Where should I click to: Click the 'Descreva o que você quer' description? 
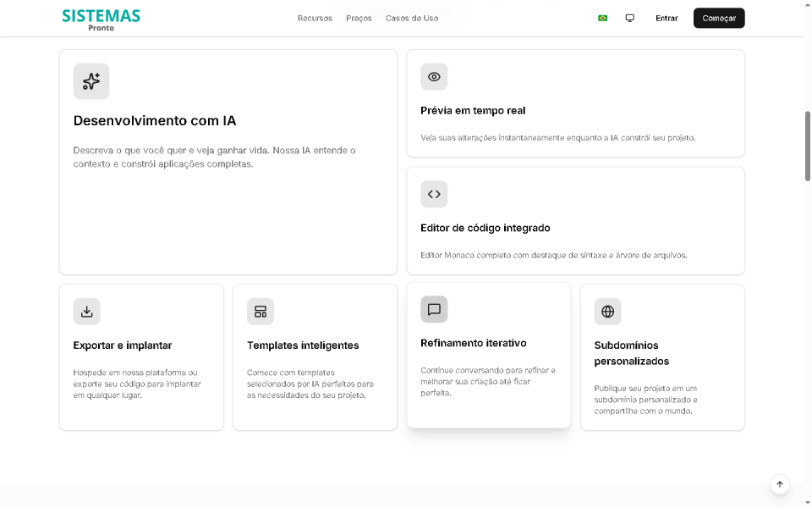click(x=214, y=157)
